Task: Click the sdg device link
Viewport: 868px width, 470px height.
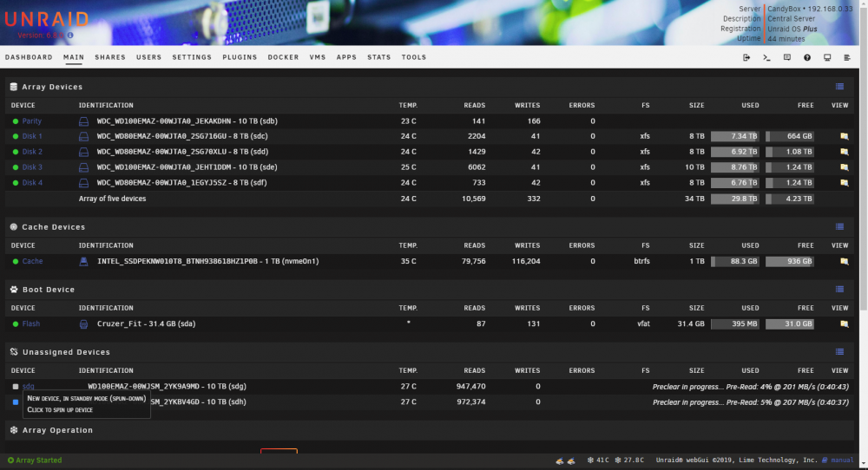Action: (29, 386)
